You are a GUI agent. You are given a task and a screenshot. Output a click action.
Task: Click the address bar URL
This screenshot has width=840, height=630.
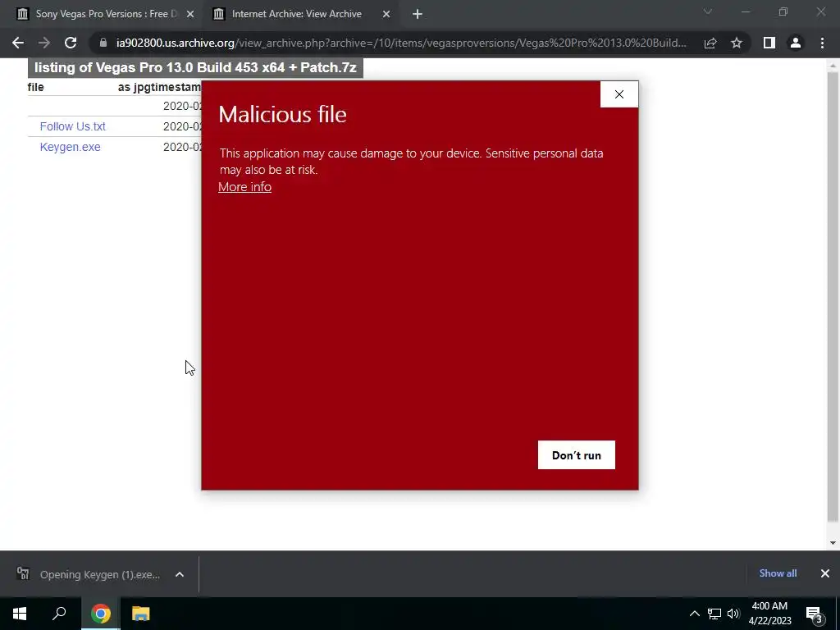(401, 43)
